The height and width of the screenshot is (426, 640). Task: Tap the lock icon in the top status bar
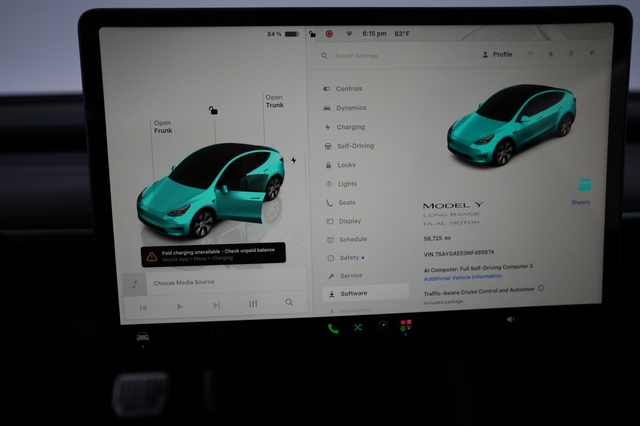coord(312,34)
